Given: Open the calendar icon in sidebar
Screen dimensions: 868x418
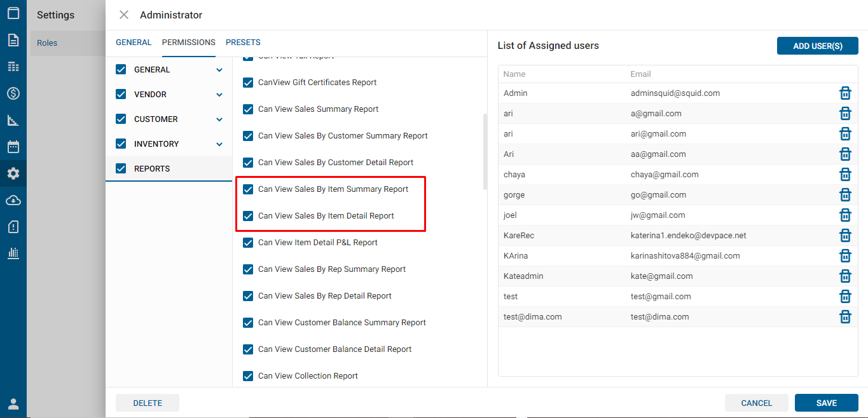Looking at the screenshot, I should (13, 147).
